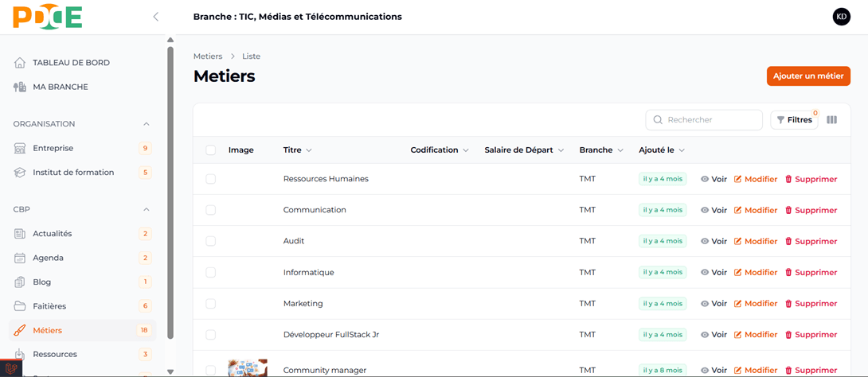The height and width of the screenshot is (377, 868).
Task: Click Modifier for the Communication row
Action: [x=755, y=210]
